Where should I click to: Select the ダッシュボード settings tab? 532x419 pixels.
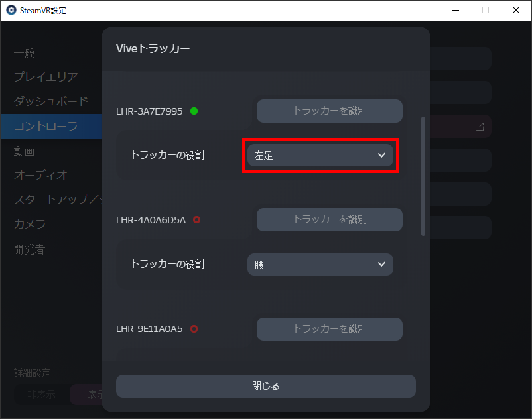coord(51,101)
